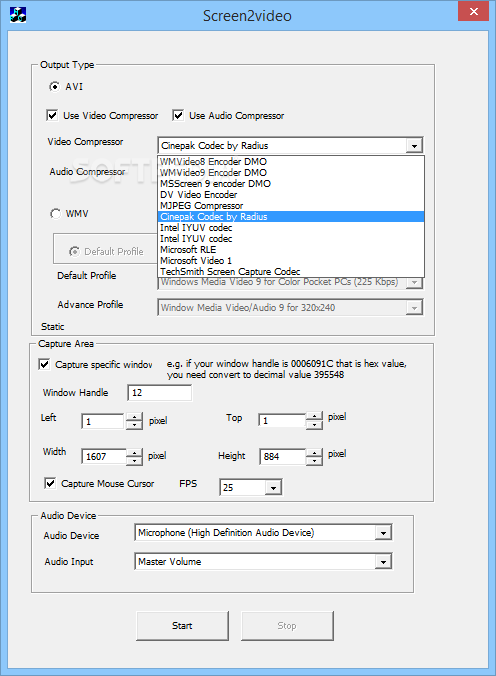
Task: Click the Video Compressor combo box text
Action: point(214,146)
